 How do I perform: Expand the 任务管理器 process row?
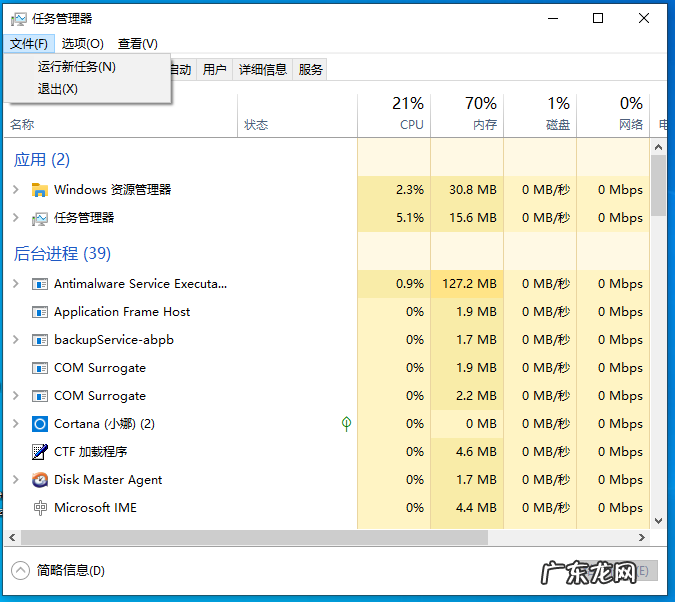click(x=16, y=218)
